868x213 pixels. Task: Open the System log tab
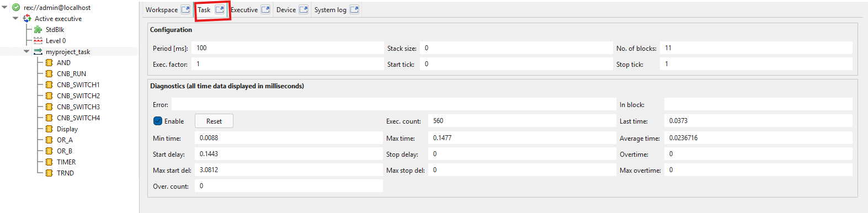(x=331, y=10)
